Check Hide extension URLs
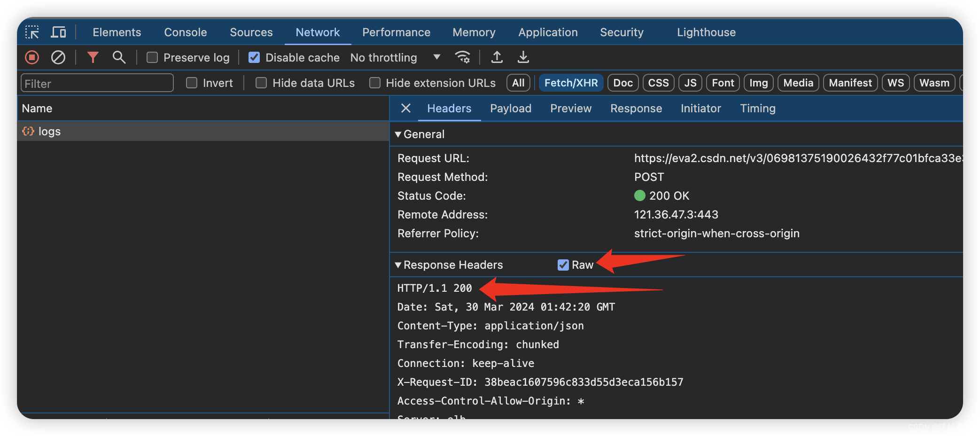 [x=375, y=83]
